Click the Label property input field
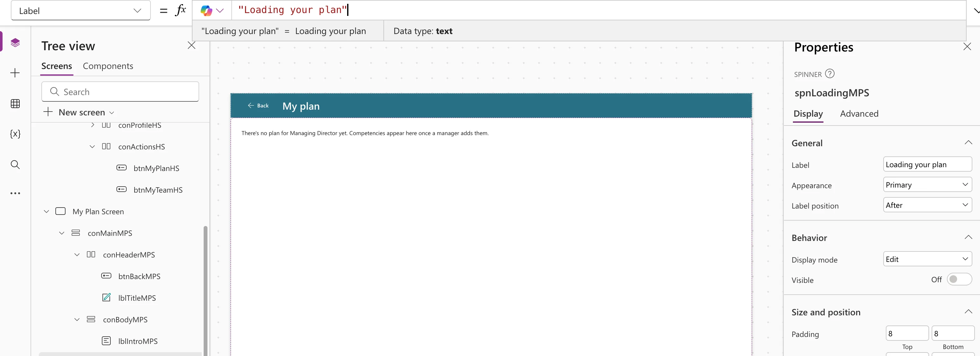This screenshot has width=980, height=356. click(927, 165)
